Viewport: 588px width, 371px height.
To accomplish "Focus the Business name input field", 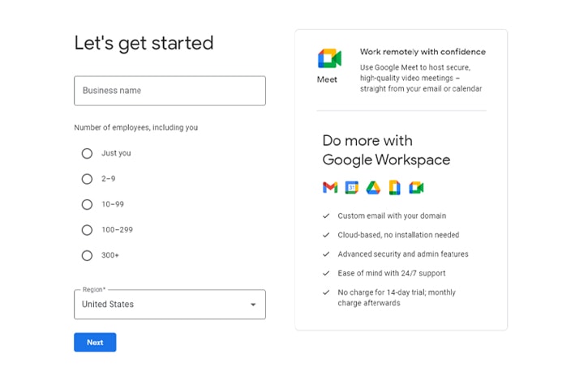I will click(170, 91).
